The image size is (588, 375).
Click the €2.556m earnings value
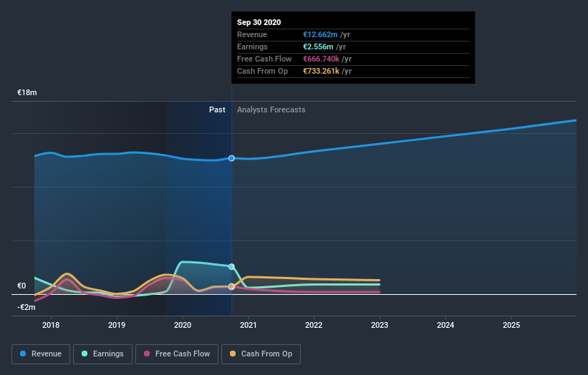point(318,47)
